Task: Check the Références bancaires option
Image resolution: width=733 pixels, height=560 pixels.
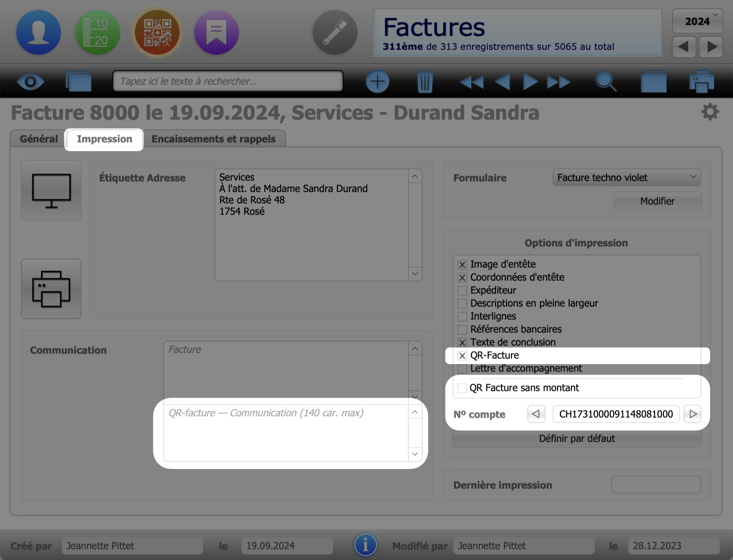Action: (x=462, y=330)
